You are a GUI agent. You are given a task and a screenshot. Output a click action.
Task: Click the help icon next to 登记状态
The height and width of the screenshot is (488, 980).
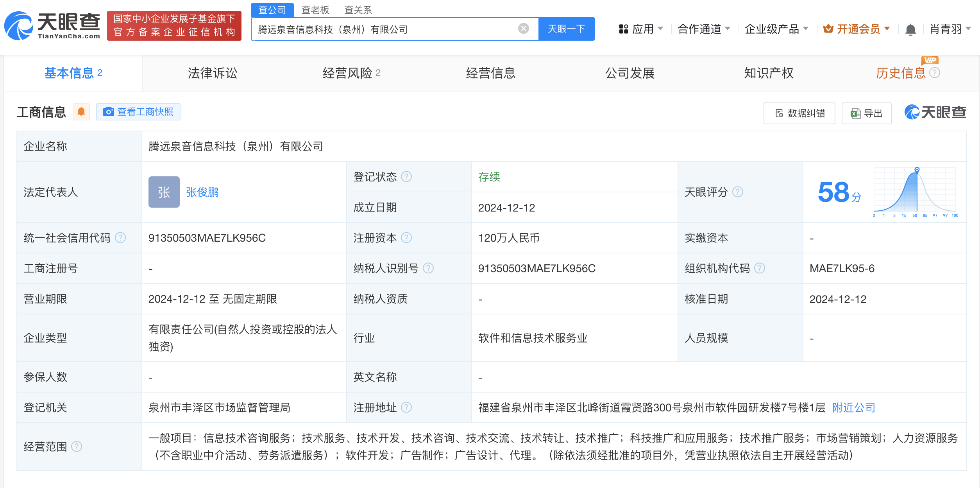pyautogui.click(x=406, y=177)
